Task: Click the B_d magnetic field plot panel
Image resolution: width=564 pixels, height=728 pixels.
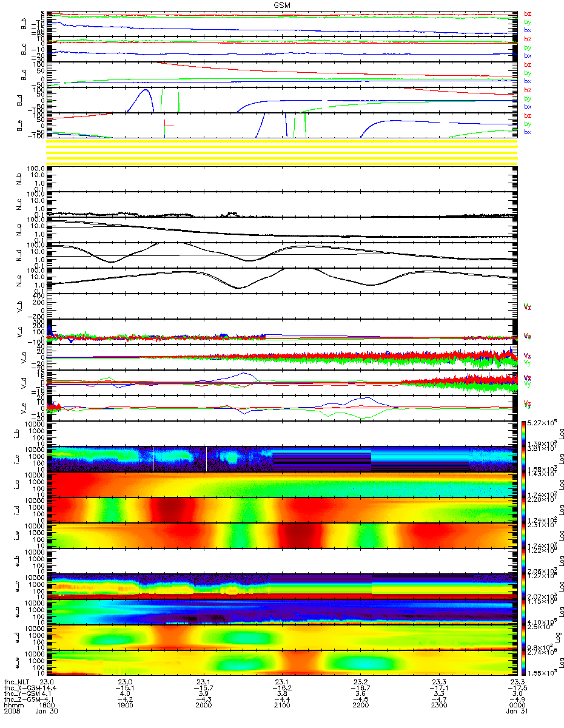Action: (282, 100)
